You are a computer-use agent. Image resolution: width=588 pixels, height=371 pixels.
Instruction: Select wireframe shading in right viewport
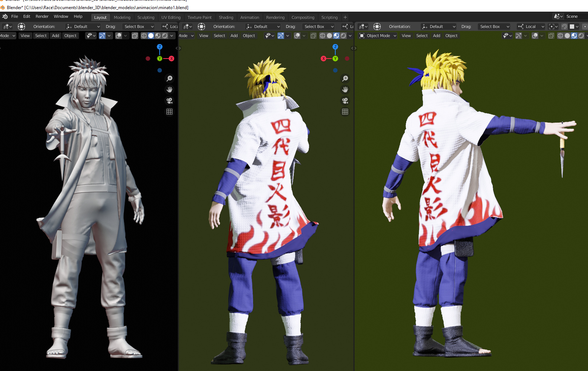tap(560, 36)
